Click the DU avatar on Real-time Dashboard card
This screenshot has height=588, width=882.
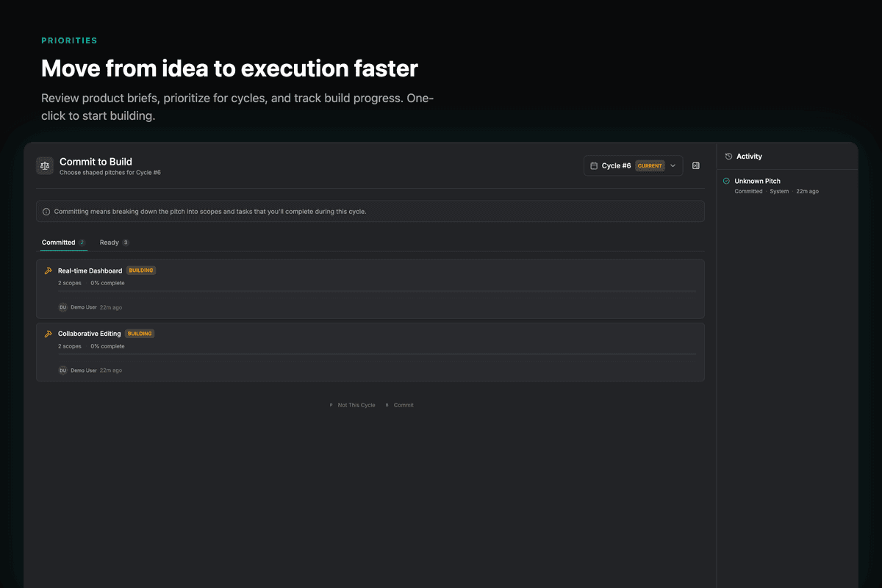63,307
